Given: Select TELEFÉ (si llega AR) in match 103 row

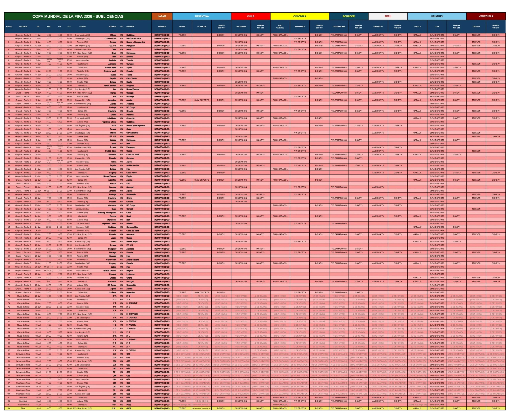Looking at the screenshot, I should point(182,404).
